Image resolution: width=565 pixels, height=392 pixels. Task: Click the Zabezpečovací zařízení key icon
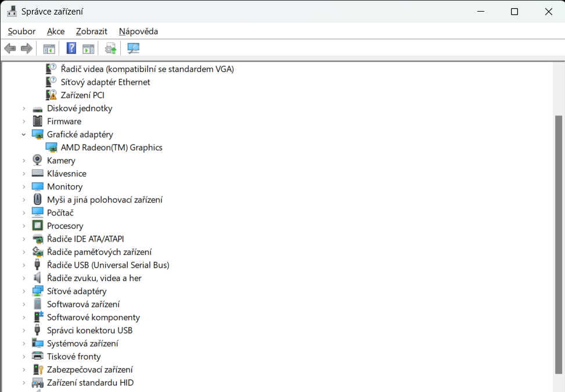(38, 369)
